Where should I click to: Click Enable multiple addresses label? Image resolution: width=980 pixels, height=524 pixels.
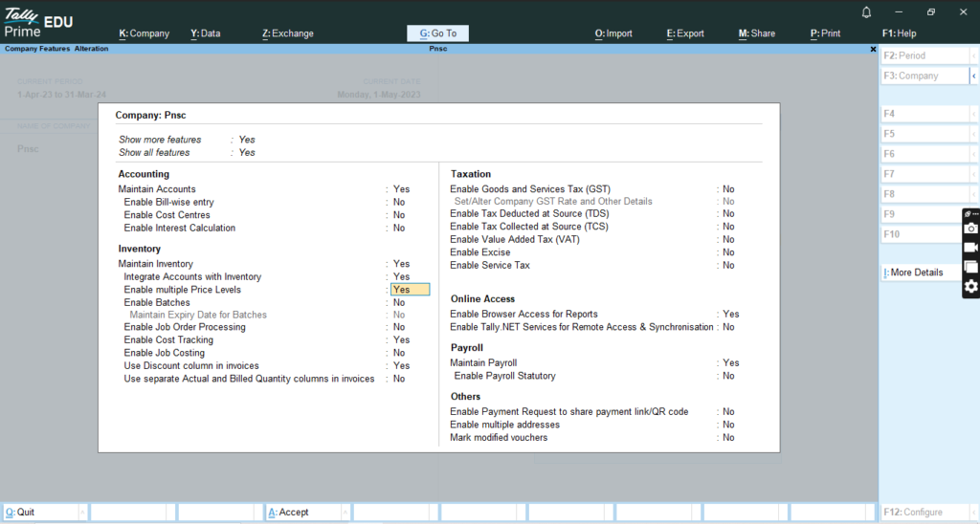pyautogui.click(x=505, y=425)
